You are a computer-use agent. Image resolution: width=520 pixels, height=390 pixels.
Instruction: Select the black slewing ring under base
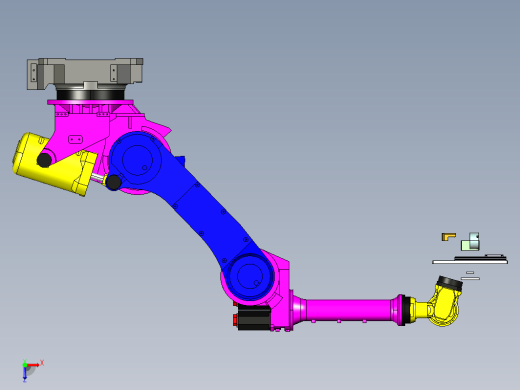click(x=90, y=94)
